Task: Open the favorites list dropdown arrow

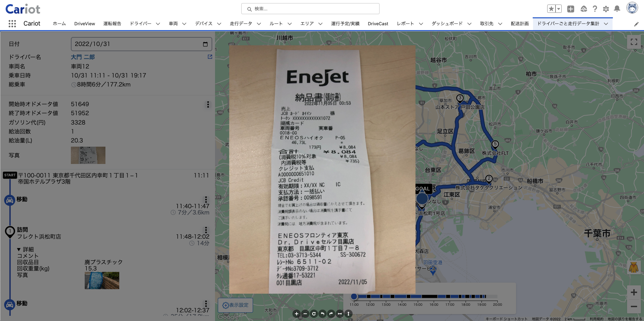Action: coord(559,9)
